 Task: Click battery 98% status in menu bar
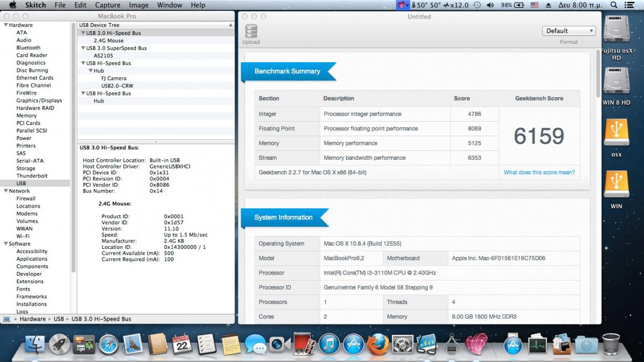512,5
